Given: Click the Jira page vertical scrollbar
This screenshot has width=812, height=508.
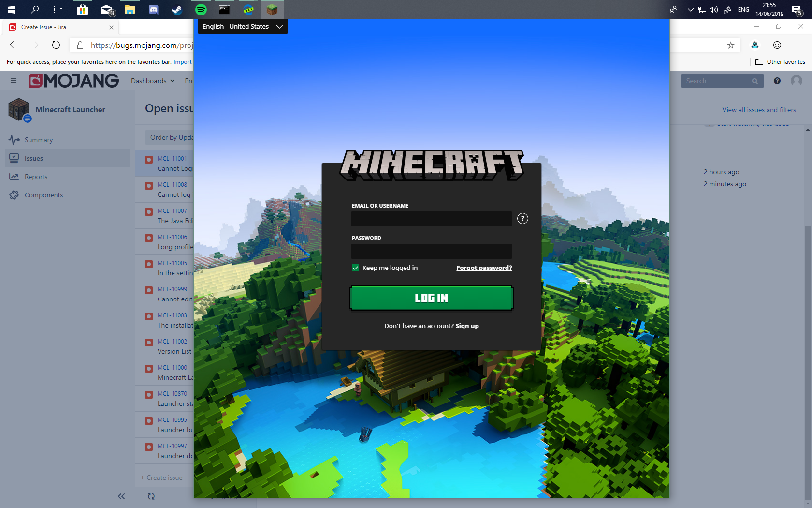Looking at the screenshot, I should coord(808,363).
